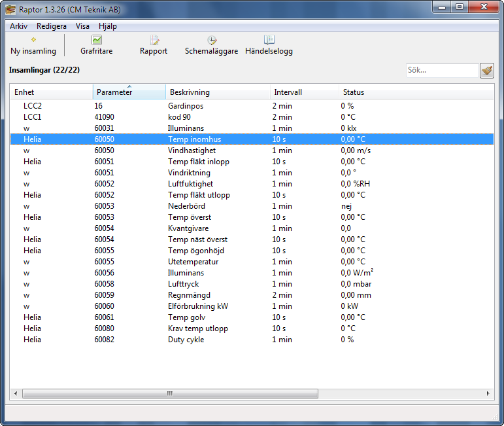504x426 pixels.
Task: Select the Luftfuktighet row
Action: [252, 184]
